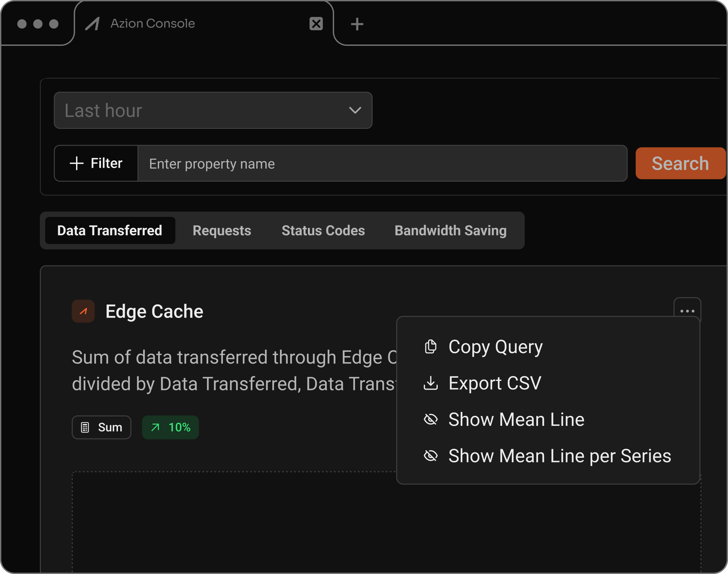Select the Bandwidth Saving tab
Screen dimensions: 728x574
tap(450, 231)
